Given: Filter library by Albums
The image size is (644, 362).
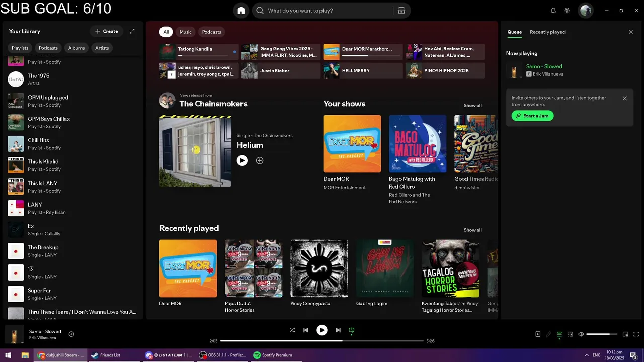Looking at the screenshot, I should (x=76, y=48).
